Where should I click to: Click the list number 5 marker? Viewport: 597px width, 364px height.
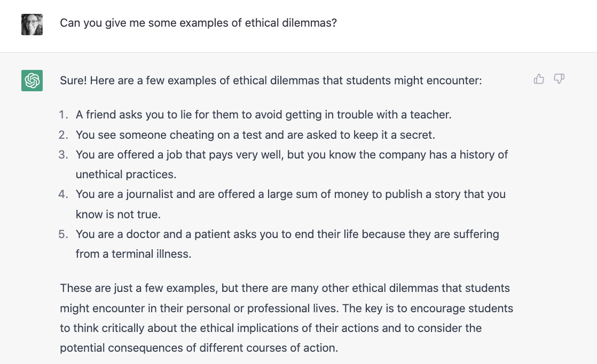click(x=64, y=234)
